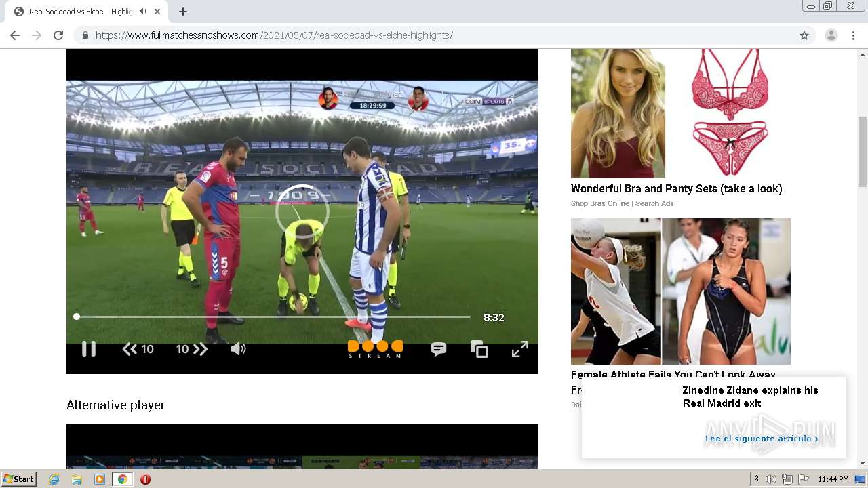Go back in browser history

(15, 35)
